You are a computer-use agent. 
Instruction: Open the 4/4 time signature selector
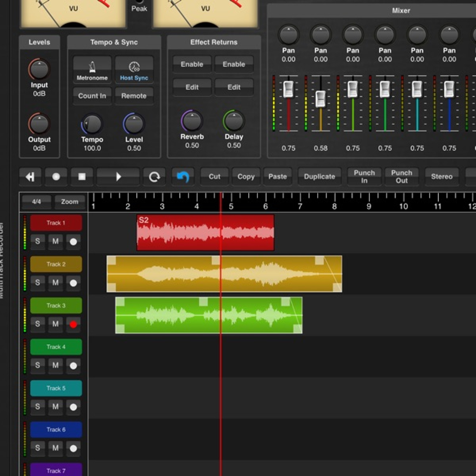coord(36,202)
